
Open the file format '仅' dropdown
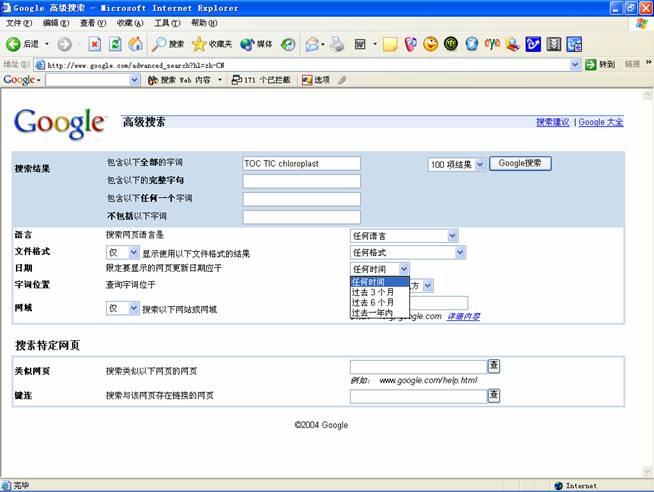[122, 252]
